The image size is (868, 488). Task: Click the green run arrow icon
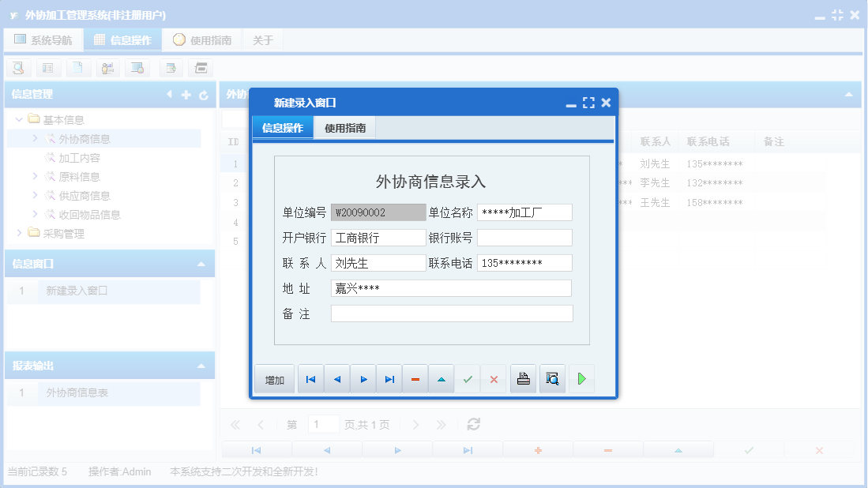(x=581, y=378)
